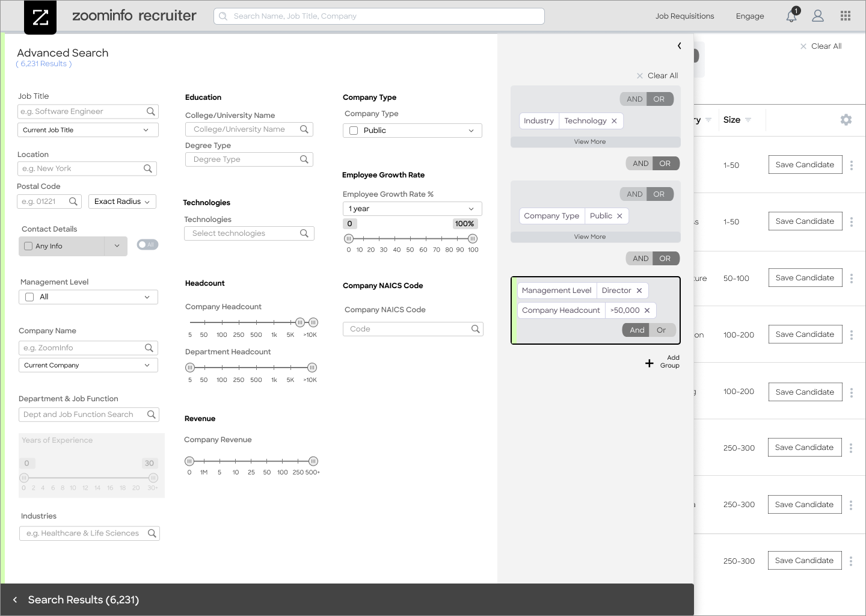This screenshot has height=616, width=866.
Task: Click the Company Name search magnifier icon
Action: point(149,348)
